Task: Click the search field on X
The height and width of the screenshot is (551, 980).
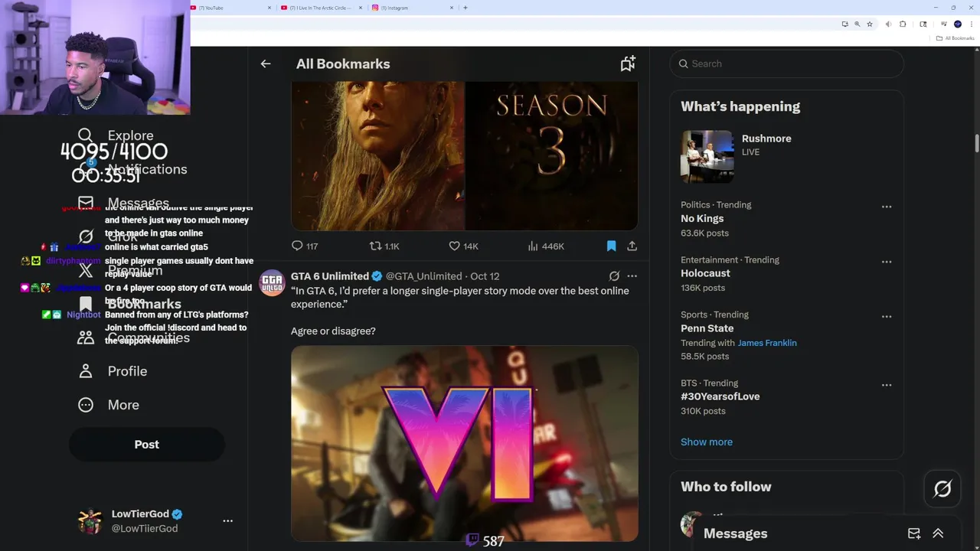Action: 787,64
